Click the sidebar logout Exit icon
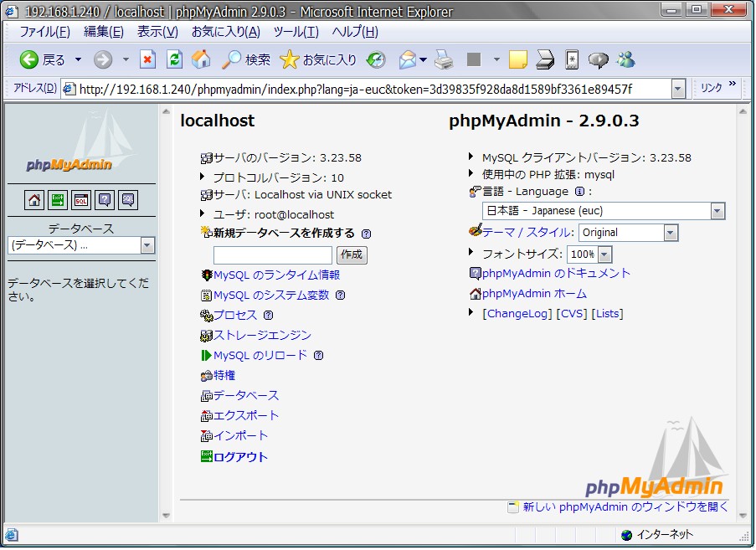756x550 pixels. click(x=58, y=200)
